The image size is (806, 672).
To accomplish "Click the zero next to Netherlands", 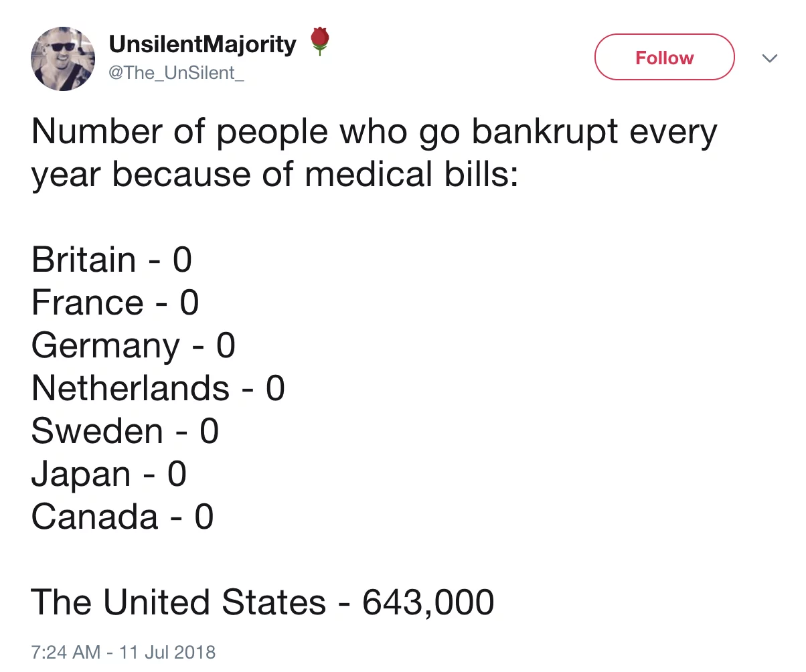I will 275,388.
